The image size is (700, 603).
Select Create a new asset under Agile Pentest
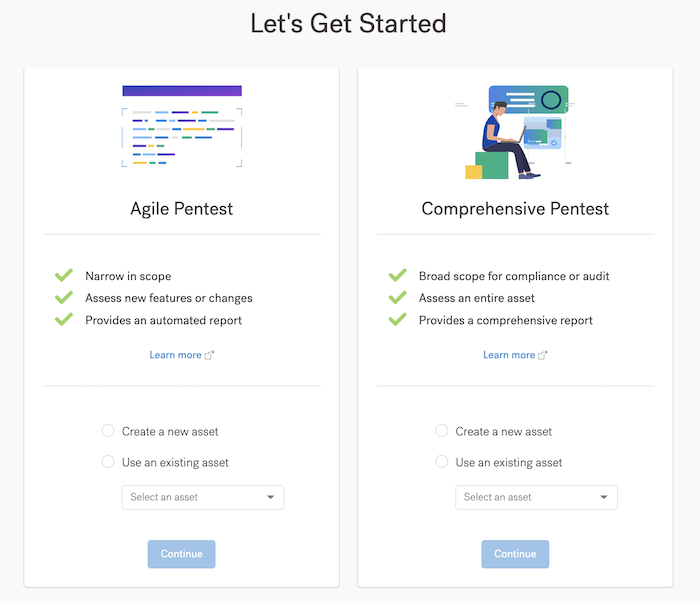click(108, 431)
